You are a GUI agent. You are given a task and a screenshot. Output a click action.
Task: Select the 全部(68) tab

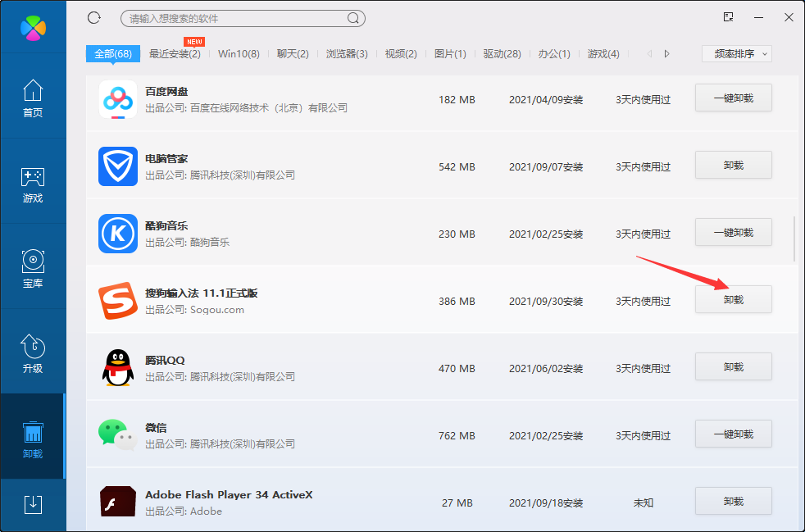[113, 54]
